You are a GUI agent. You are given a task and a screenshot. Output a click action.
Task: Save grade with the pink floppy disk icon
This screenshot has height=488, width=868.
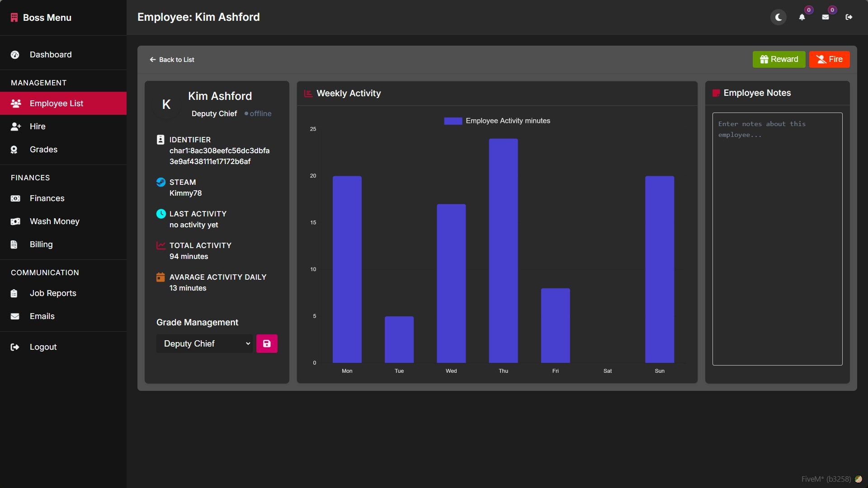267,343
